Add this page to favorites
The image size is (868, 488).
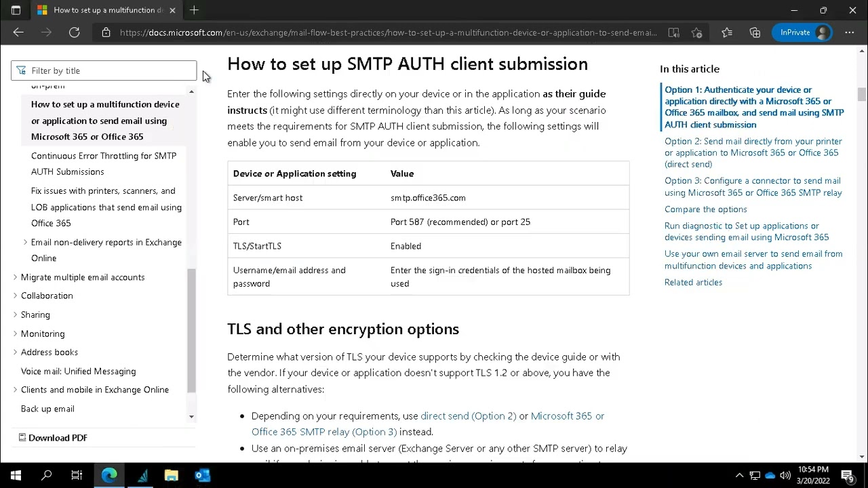click(x=696, y=33)
